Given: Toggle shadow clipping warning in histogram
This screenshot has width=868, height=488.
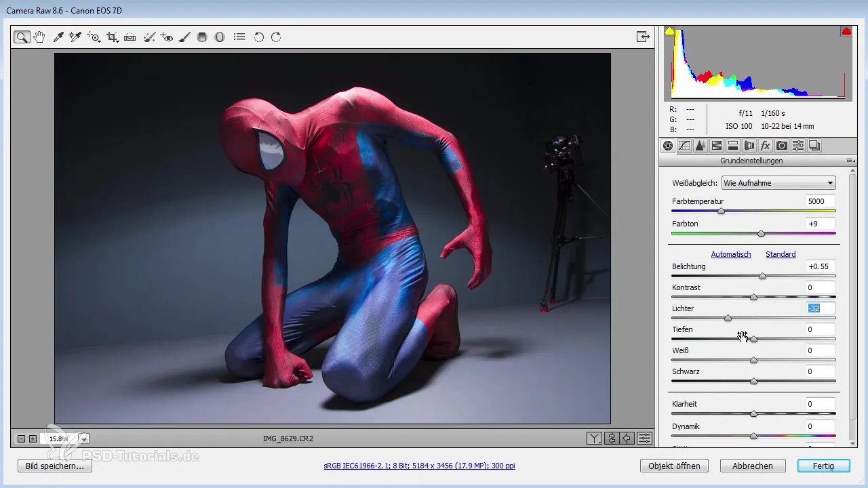Looking at the screenshot, I should 669,31.
